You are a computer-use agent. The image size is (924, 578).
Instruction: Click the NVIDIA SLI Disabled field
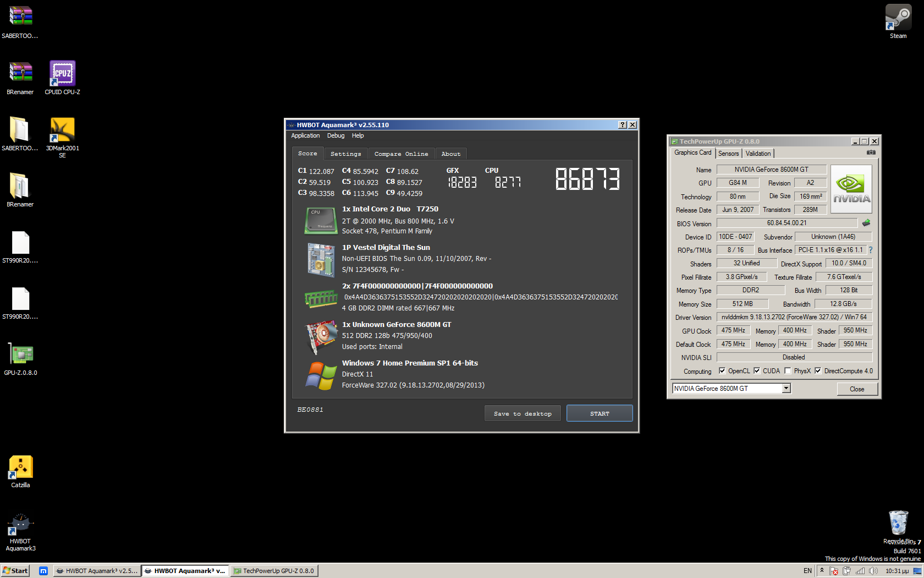coord(794,357)
